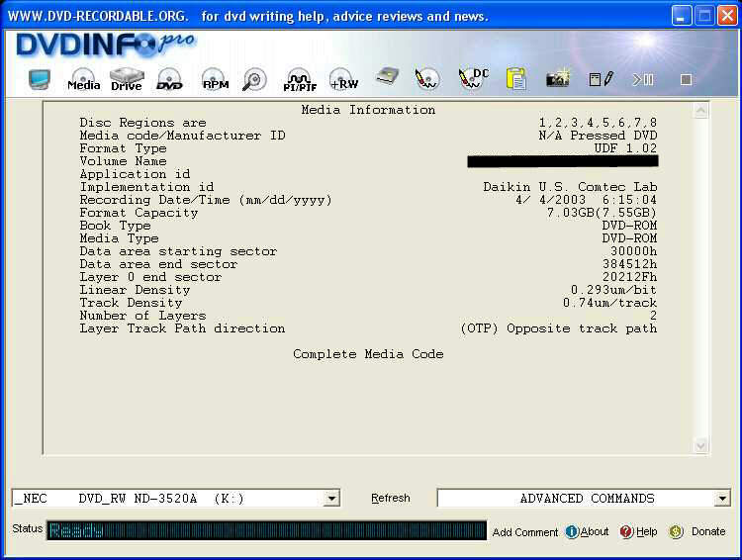This screenshot has height=560, width=742.
Task: Click the '0.293um/bit' linear density value
Action: coord(613,290)
